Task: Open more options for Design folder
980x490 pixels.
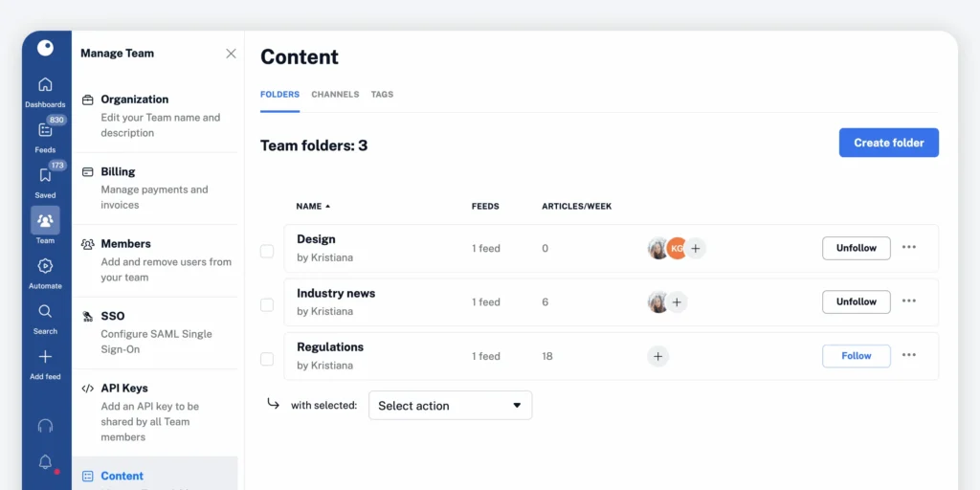Action: (909, 248)
